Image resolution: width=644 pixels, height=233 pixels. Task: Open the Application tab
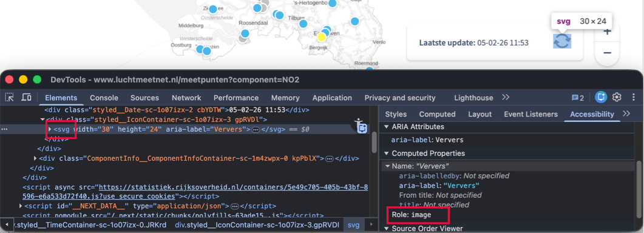click(332, 98)
